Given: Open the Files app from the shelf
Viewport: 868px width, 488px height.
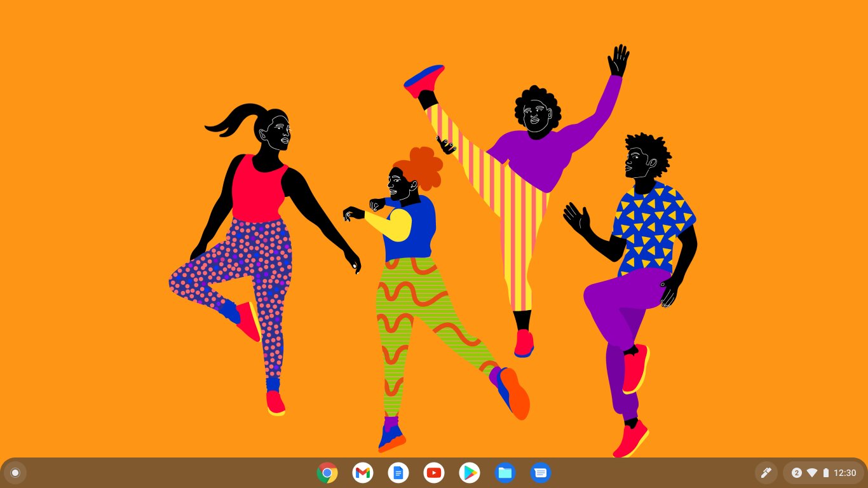Looking at the screenshot, I should pyautogui.click(x=505, y=473).
